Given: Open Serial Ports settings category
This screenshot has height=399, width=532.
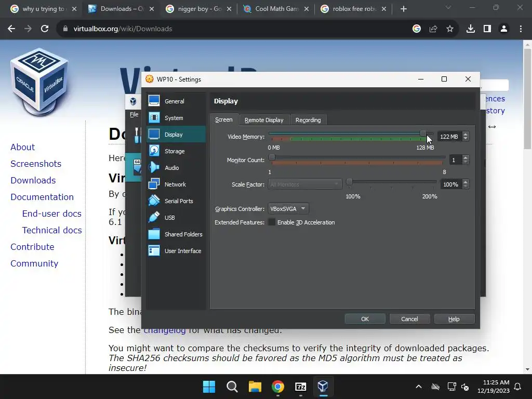Looking at the screenshot, I should (176, 201).
